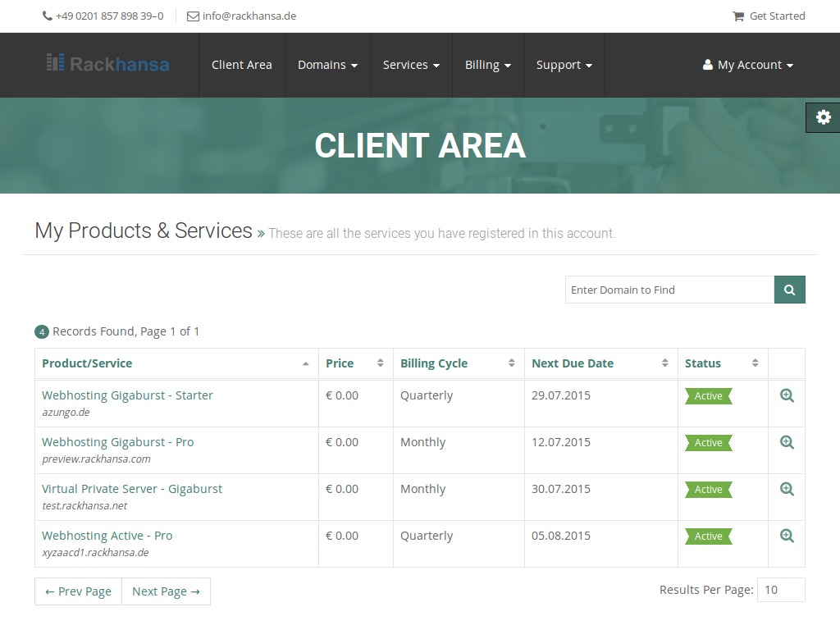This screenshot has width=840, height=630.
Task: Click the phone number +49 0201 857 898 39-0
Action: [110, 16]
